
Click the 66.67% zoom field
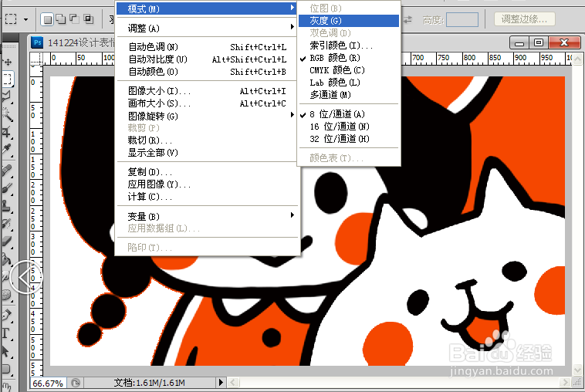(x=48, y=383)
